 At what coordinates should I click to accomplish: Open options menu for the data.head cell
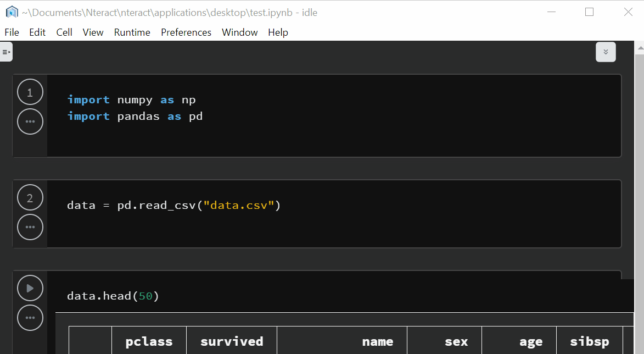pos(30,317)
